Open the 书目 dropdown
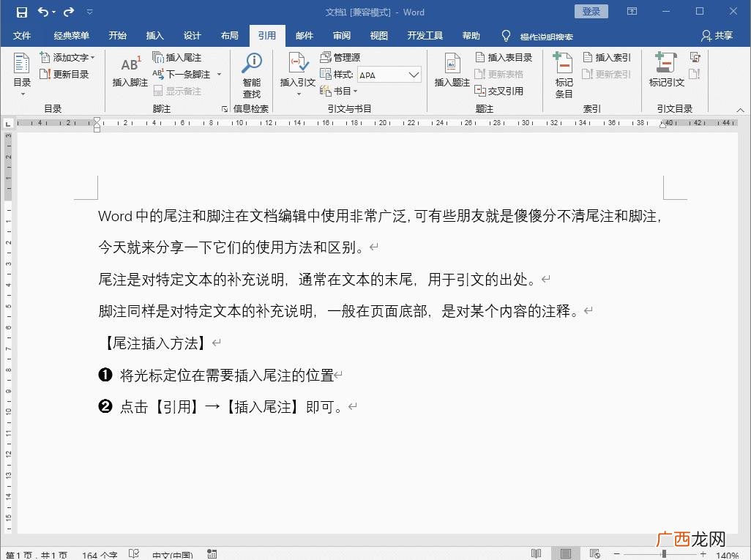Viewport: 751px width, 560px height. pos(339,91)
